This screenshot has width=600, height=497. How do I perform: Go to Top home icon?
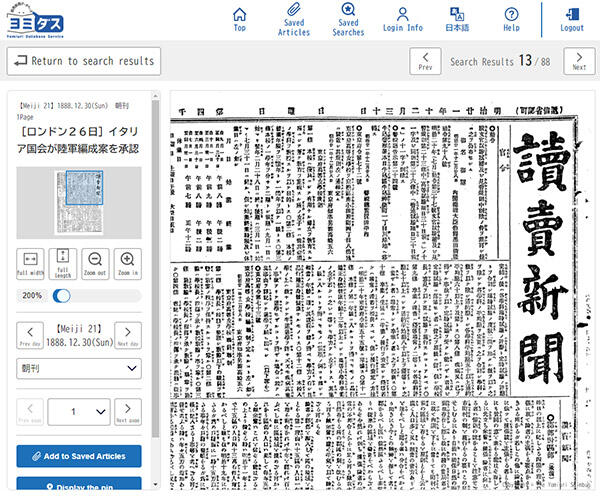(240, 20)
